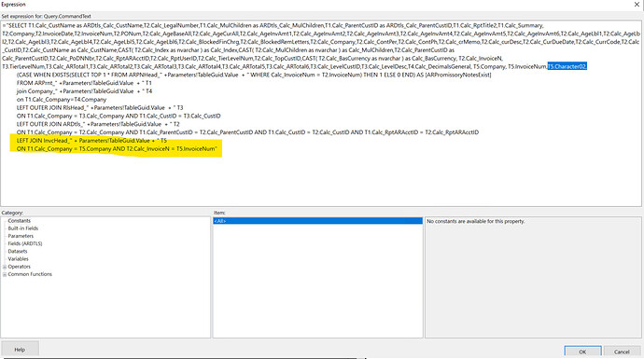Select the Constants category
644x359 pixels.
click(x=19, y=221)
